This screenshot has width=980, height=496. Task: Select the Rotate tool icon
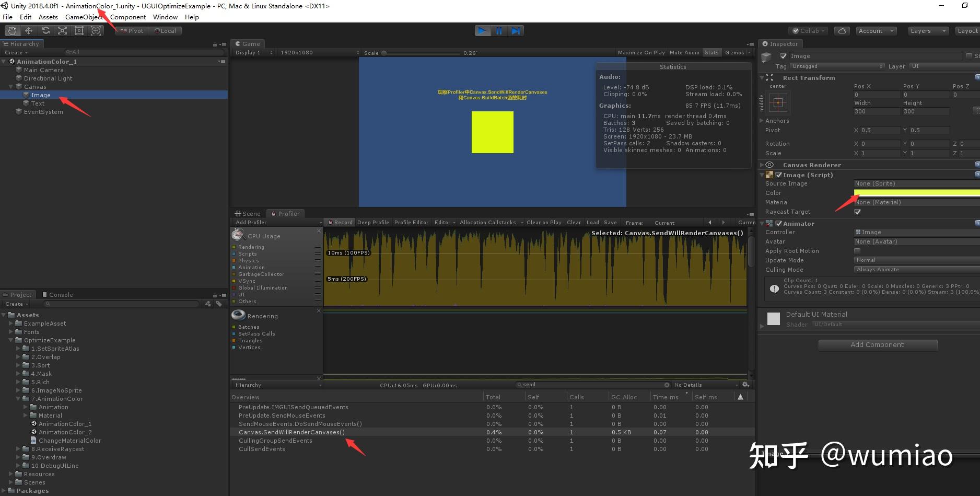45,31
